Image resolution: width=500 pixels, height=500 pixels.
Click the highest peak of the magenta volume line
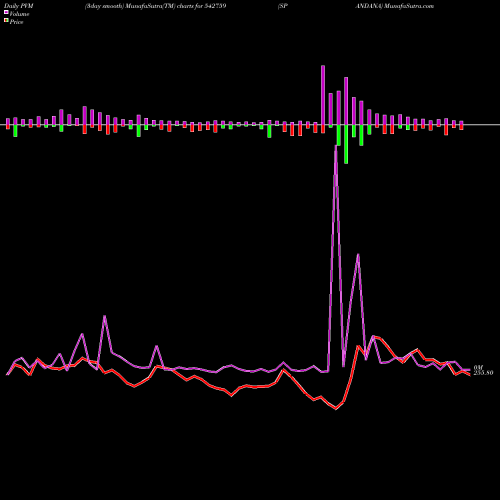[x=336, y=146]
